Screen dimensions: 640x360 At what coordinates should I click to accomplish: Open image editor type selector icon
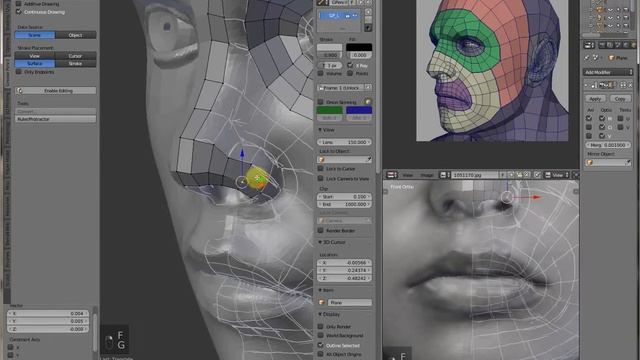point(391,175)
